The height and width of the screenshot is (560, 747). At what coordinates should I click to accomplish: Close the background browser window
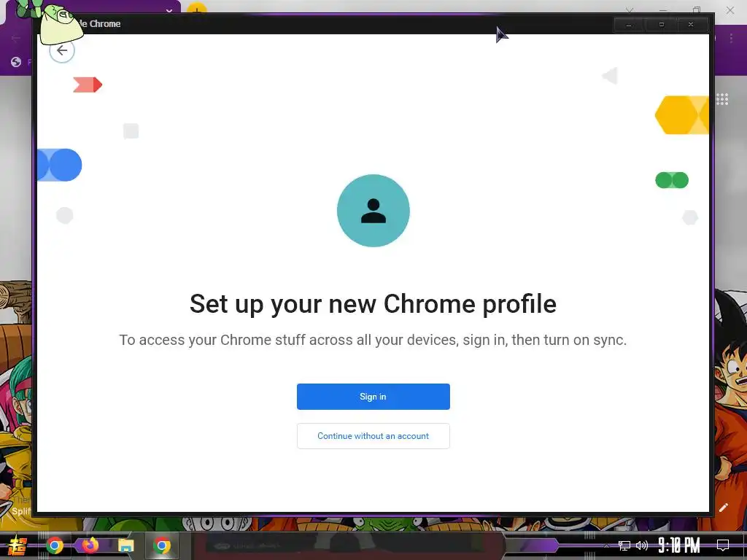[x=729, y=9]
